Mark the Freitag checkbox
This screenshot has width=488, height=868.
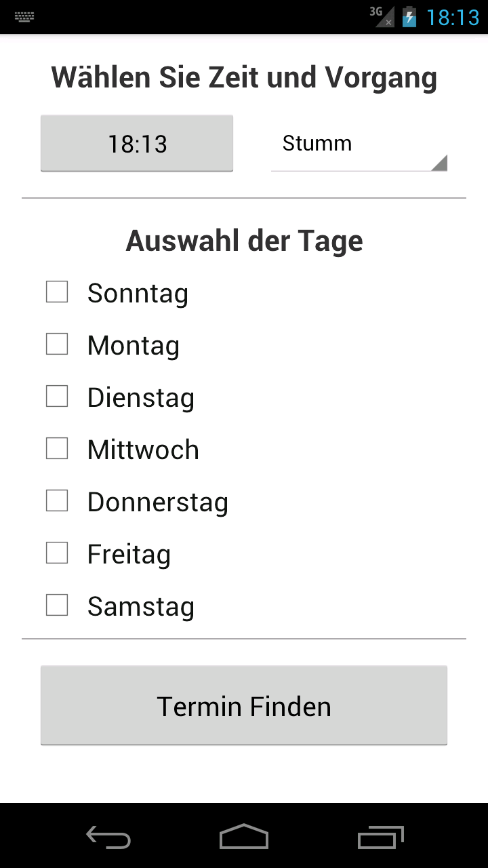point(57,553)
